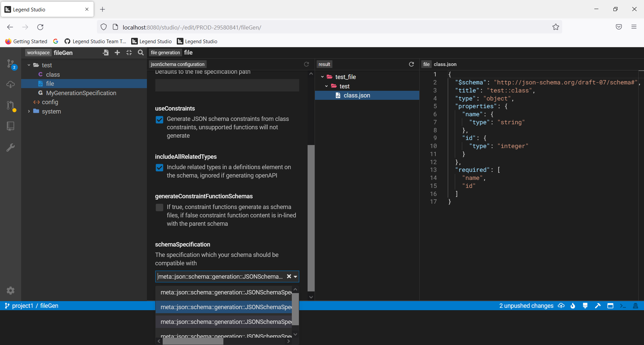
Task: Open workspace review pull-request icon
Action: click(x=11, y=106)
